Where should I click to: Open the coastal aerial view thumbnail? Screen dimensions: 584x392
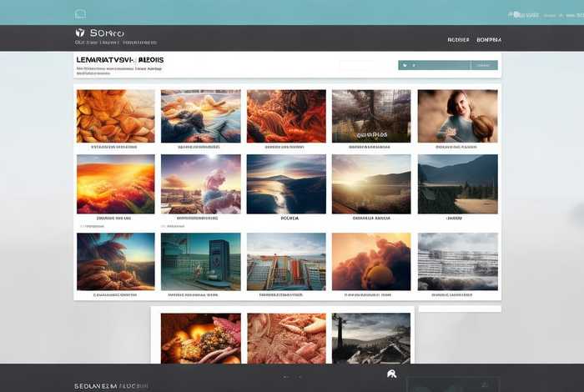click(286, 183)
